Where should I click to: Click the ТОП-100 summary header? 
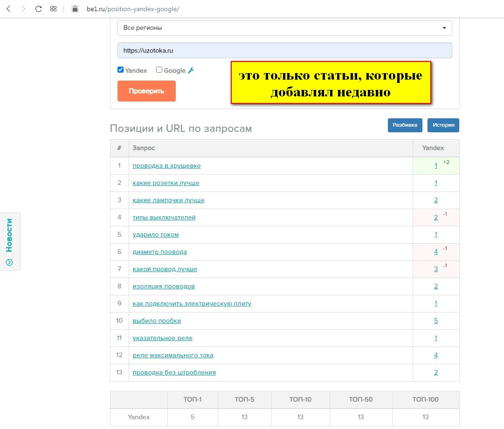pyautogui.click(x=425, y=400)
